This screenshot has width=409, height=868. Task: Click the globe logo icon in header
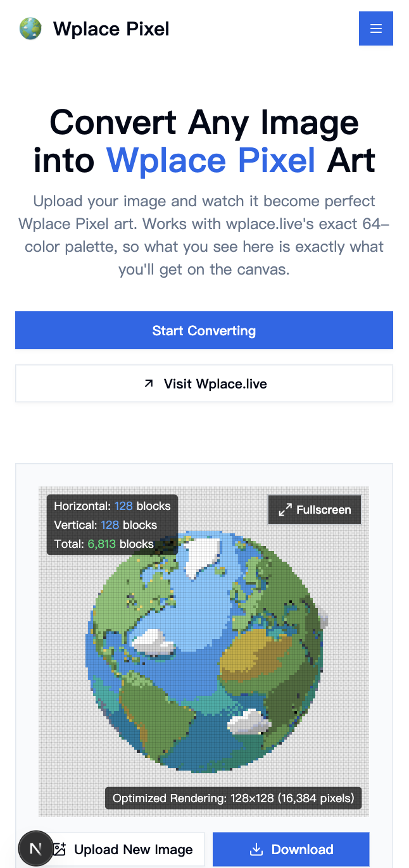tap(30, 28)
